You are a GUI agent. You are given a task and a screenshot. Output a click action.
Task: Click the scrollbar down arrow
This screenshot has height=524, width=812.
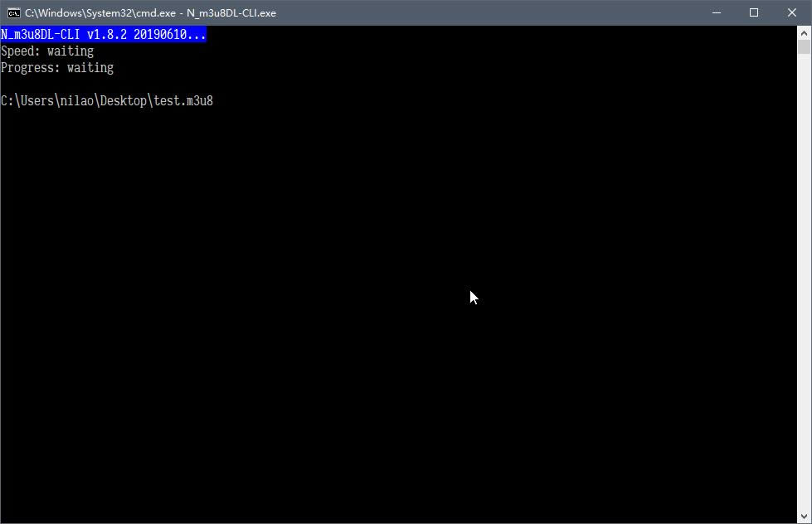804,517
